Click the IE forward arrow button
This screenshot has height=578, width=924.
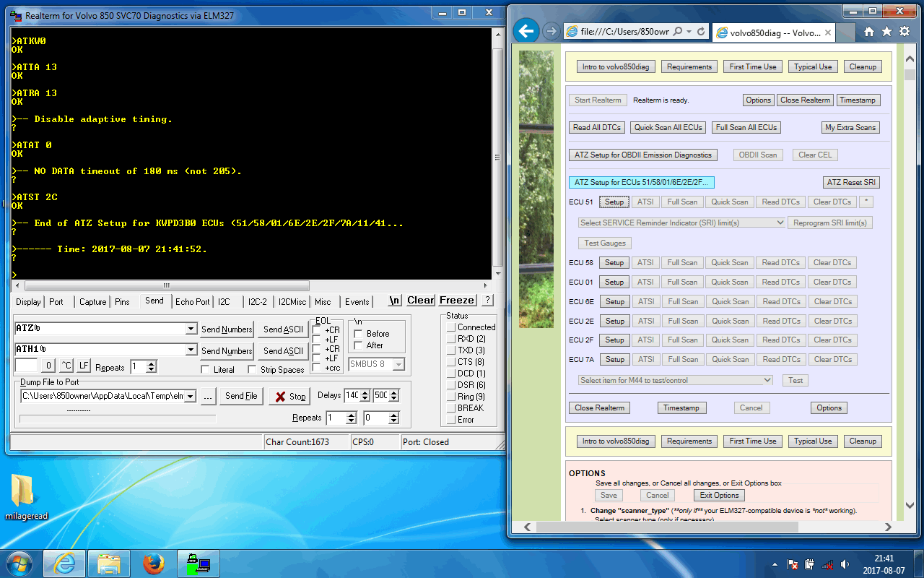tap(551, 31)
